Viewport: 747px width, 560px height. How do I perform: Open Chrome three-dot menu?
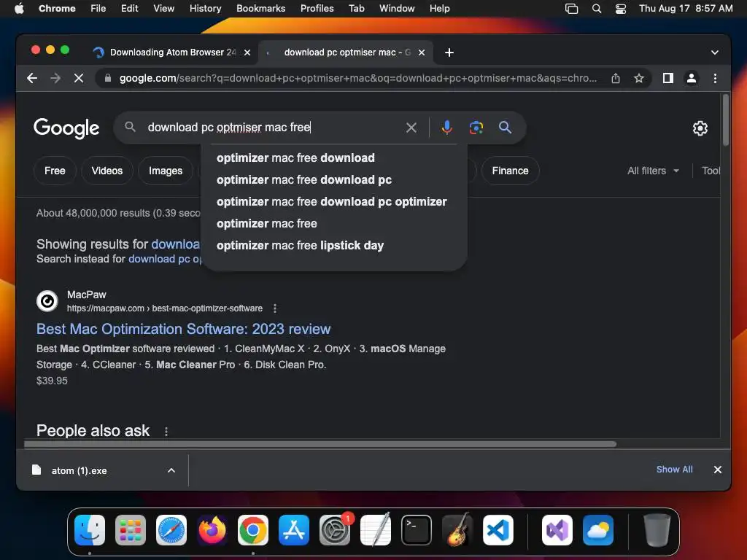715,78
